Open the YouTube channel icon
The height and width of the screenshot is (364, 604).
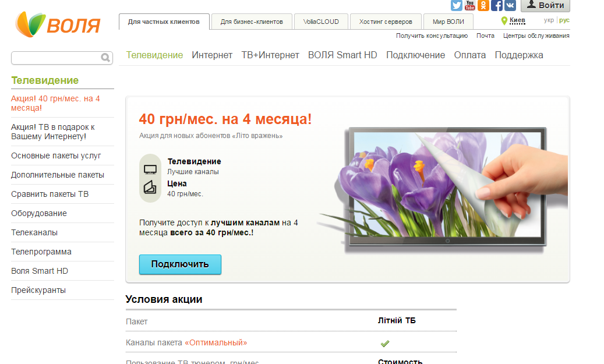point(470,6)
